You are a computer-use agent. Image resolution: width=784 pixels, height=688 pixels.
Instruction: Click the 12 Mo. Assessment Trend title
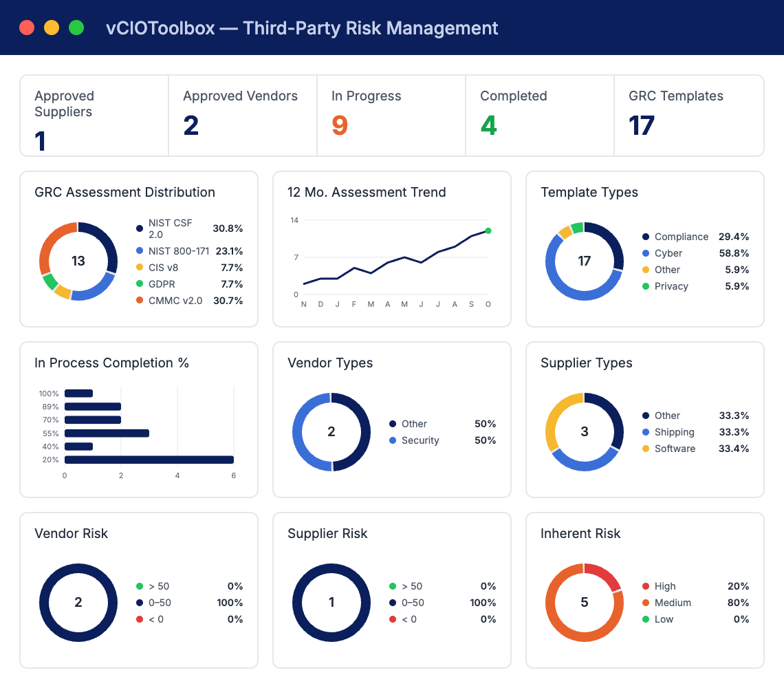367,192
